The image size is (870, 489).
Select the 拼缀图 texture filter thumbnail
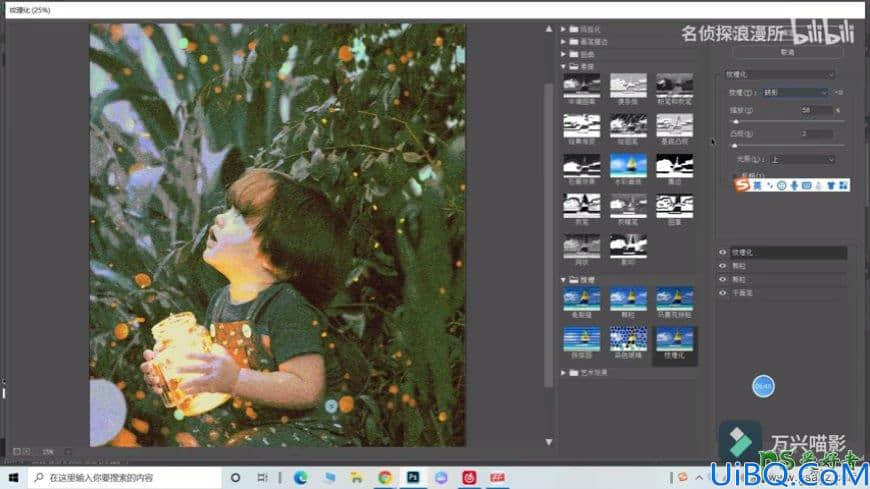(x=581, y=339)
